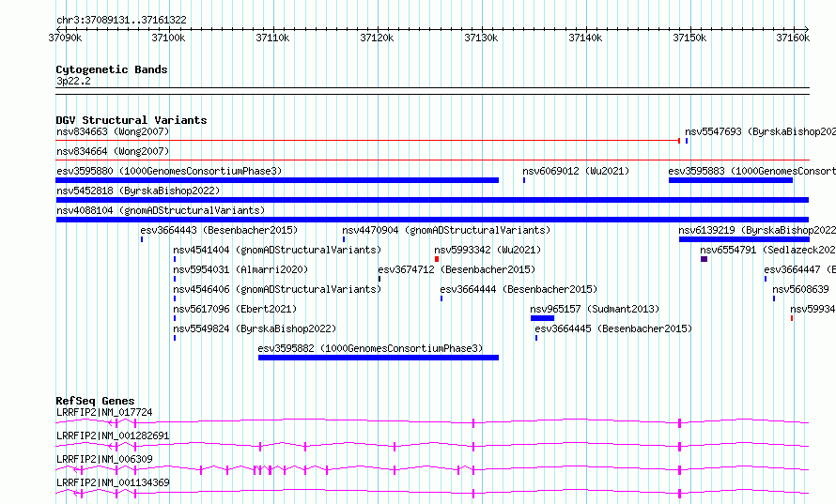Click the nsv4088104 (gnomADStructuralVariants) label
This screenshot has width=836, height=504.
pyautogui.click(x=161, y=210)
